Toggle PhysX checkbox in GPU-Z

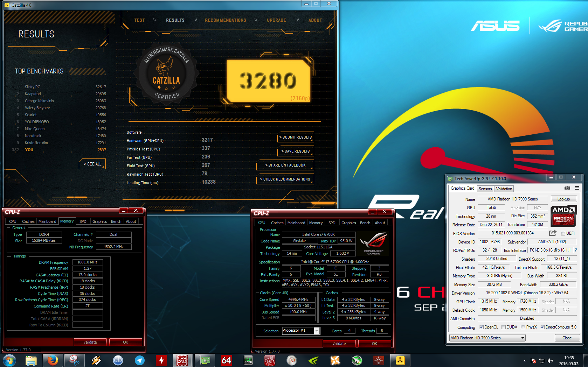pos(523,327)
